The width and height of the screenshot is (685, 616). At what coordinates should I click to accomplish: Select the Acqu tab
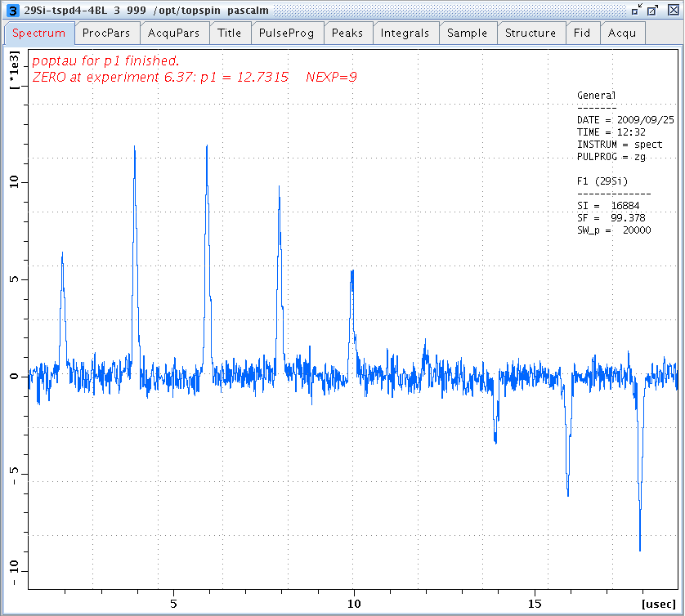[622, 33]
